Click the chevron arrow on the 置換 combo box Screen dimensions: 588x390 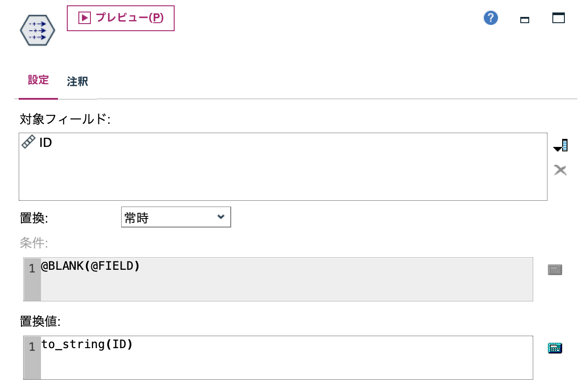[x=221, y=217]
